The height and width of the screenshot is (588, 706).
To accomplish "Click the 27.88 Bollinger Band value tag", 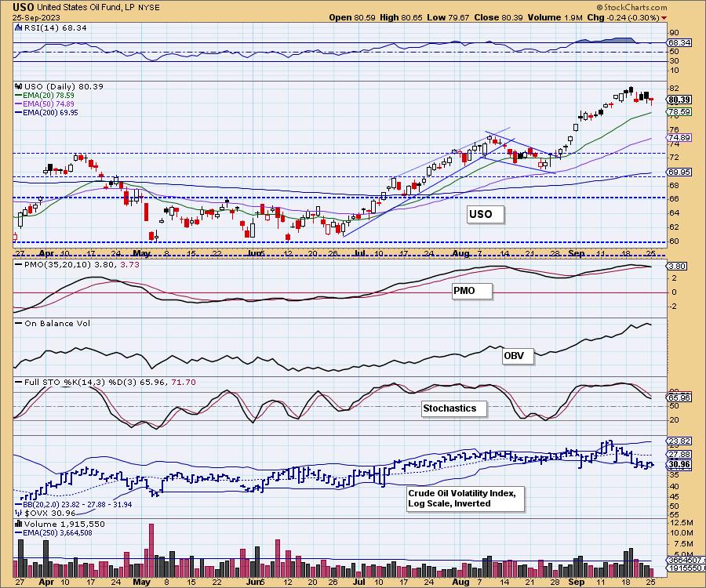I will tap(679, 455).
